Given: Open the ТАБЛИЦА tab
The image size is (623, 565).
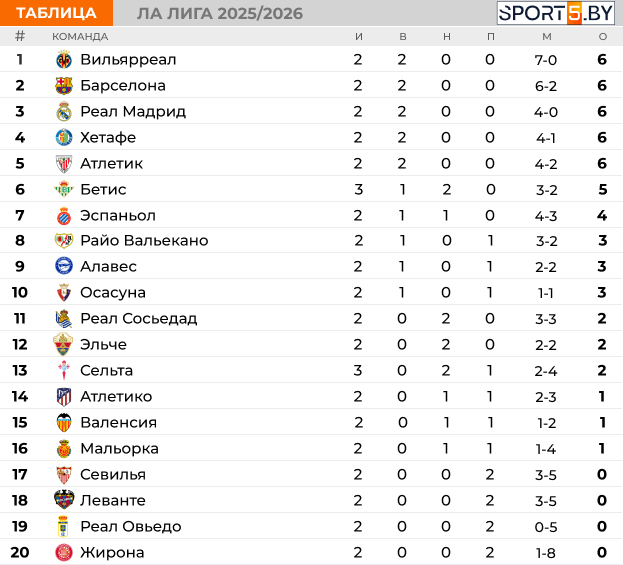Looking at the screenshot, I should [x=56, y=13].
